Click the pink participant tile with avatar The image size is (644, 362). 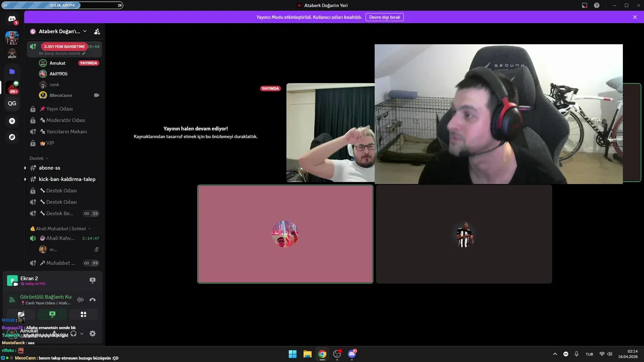click(285, 234)
